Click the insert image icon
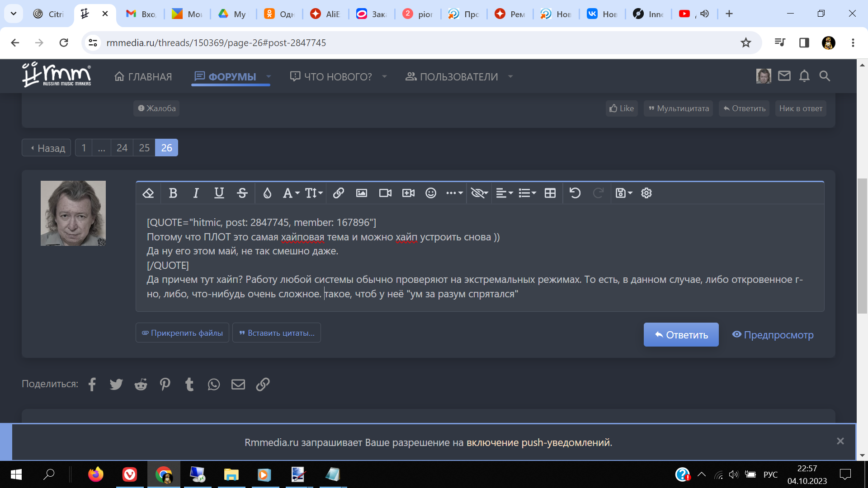868x488 pixels. coord(362,193)
